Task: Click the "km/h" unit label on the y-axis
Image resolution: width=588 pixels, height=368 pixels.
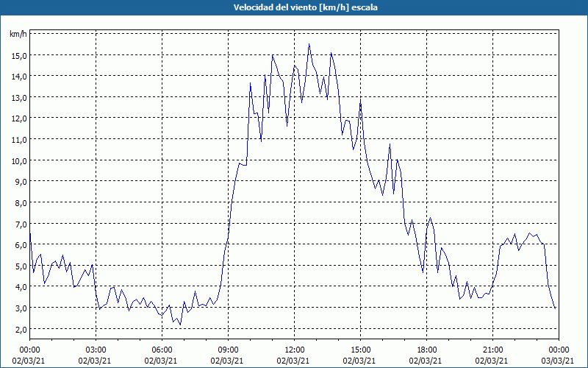Action: [x=18, y=34]
